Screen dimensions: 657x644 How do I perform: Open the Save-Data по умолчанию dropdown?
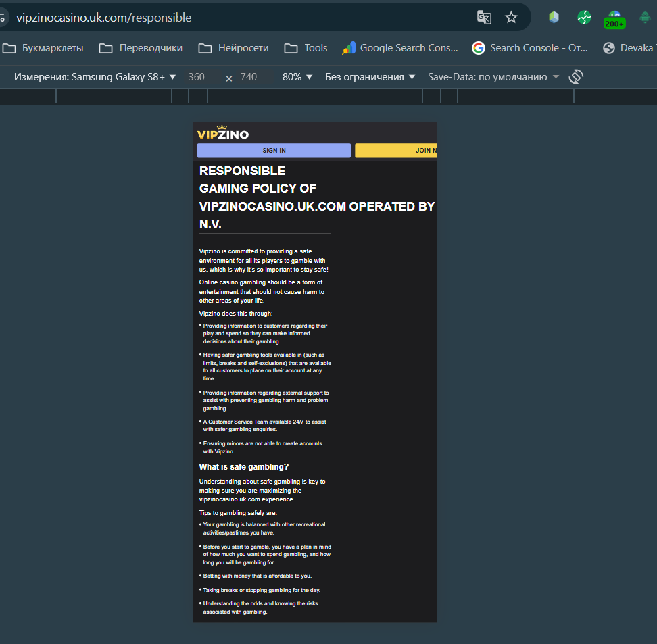click(x=493, y=77)
